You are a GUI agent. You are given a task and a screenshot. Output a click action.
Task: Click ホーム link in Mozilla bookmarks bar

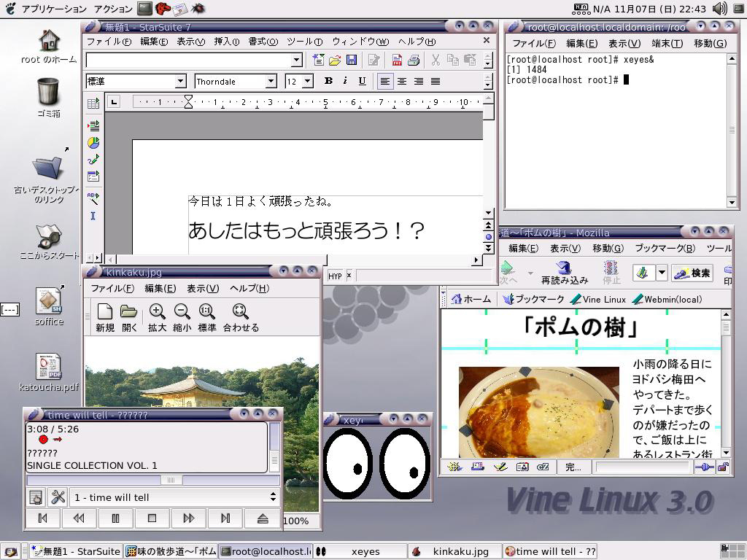pyautogui.click(x=471, y=299)
